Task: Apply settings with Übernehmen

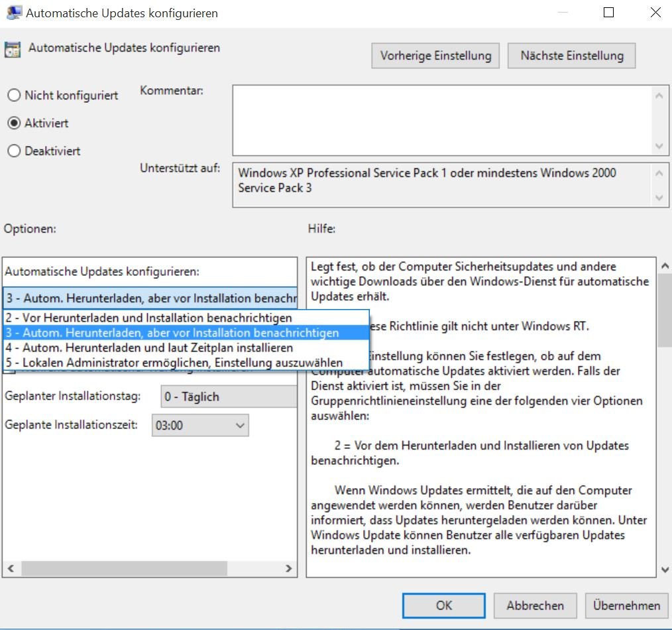Action: tap(626, 605)
